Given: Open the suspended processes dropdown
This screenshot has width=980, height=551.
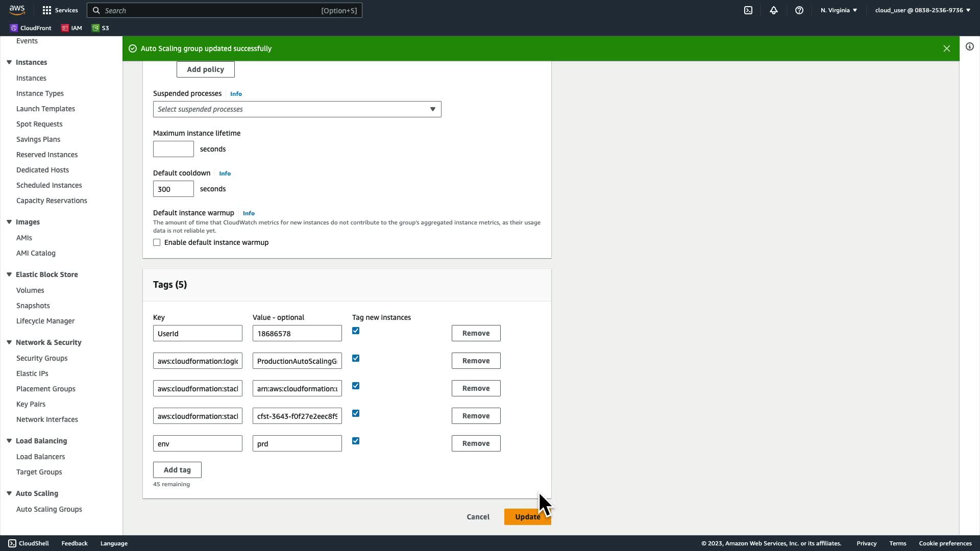Looking at the screenshot, I should (297, 109).
